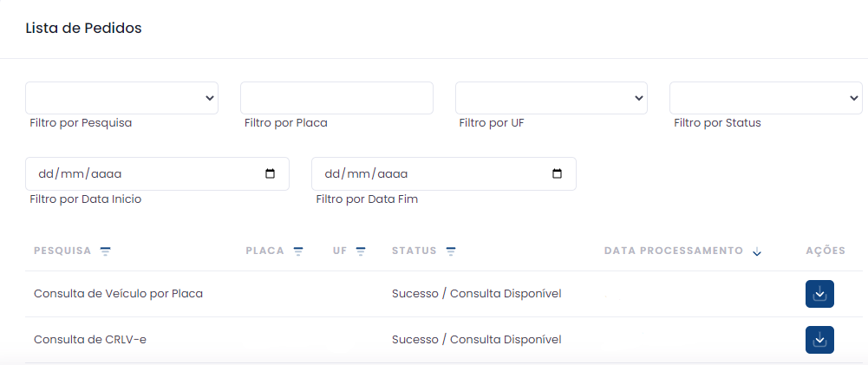The height and width of the screenshot is (365, 868).
Task: Focus the Filtro por Placa text field
Action: [336, 98]
